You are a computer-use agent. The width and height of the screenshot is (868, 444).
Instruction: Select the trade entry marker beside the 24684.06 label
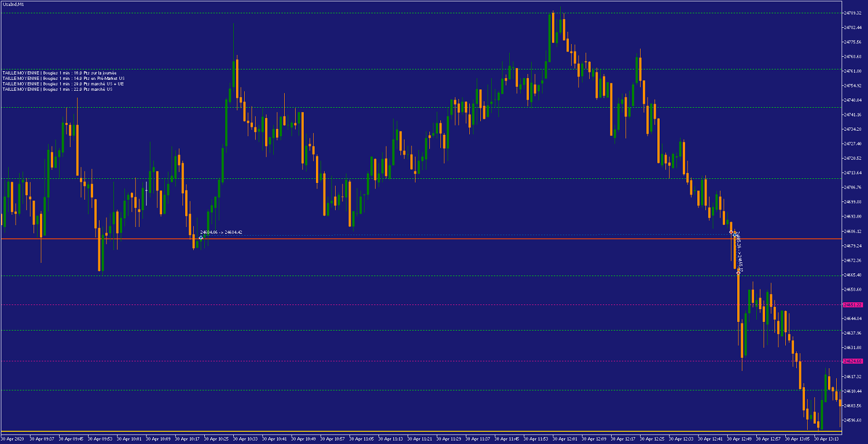[201, 238]
